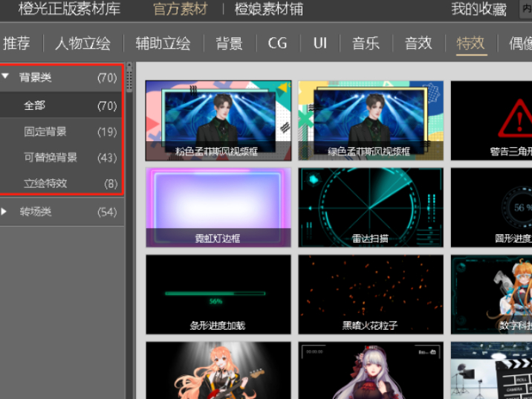Viewport: 532px width, 399px height.
Task: Select 数字科技 effect thumbnail
Action: [491, 294]
